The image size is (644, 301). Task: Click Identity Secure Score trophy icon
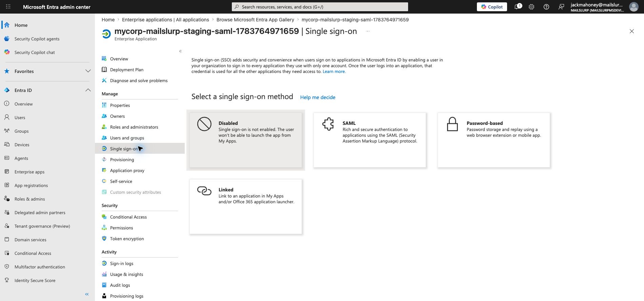point(7,280)
